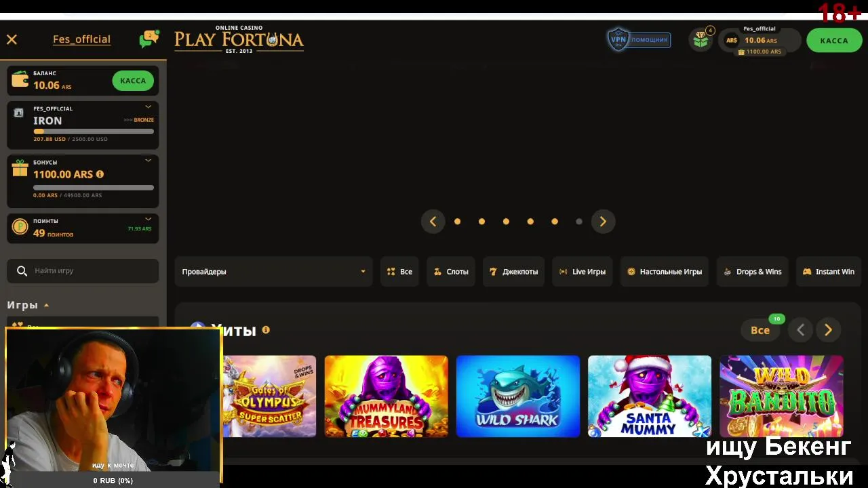The height and width of the screenshot is (488, 868).
Task: Open Santa Mummy game
Action: 649,396
